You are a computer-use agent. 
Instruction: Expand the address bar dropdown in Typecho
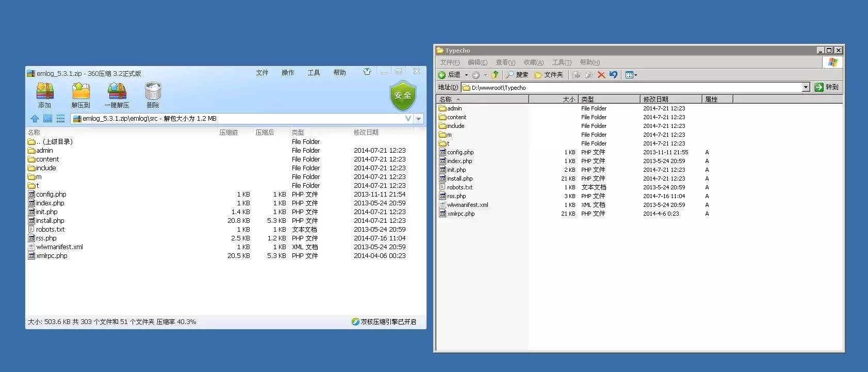tap(806, 87)
